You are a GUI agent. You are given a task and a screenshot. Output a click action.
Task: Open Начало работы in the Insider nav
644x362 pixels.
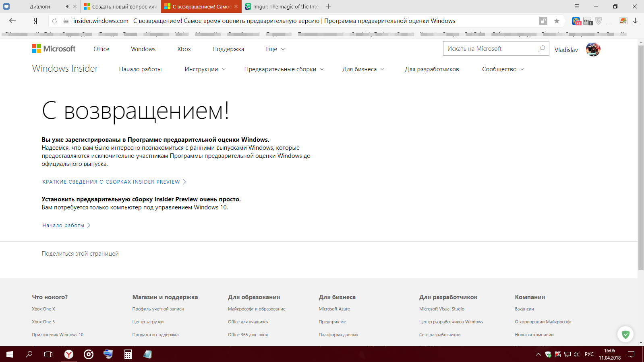(x=140, y=69)
